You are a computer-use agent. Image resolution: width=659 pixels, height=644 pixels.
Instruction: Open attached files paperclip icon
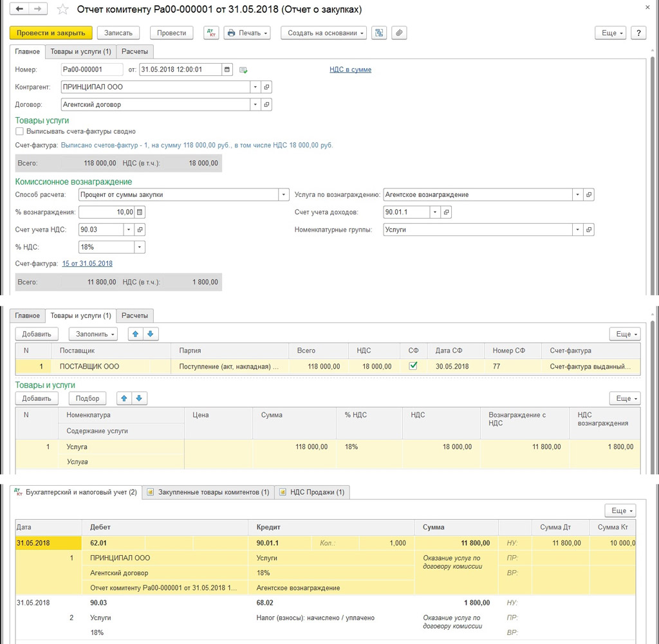click(x=399, y=33)
